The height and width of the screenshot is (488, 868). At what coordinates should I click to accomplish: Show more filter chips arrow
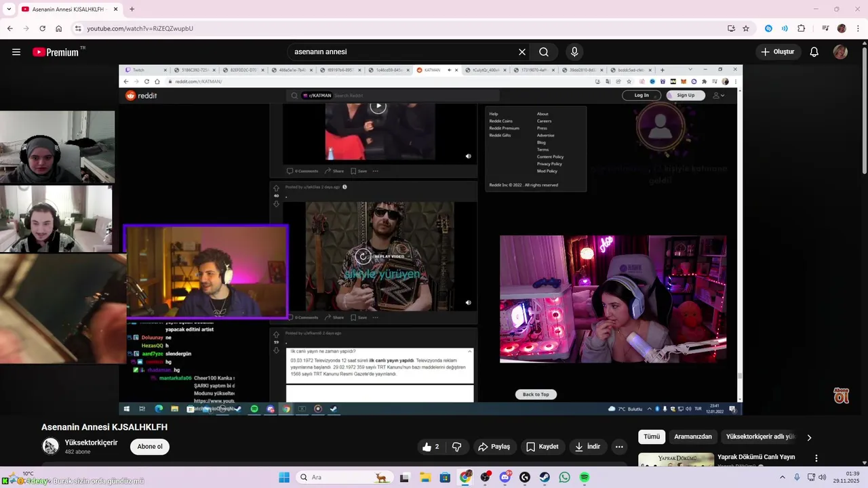[809, 437]
